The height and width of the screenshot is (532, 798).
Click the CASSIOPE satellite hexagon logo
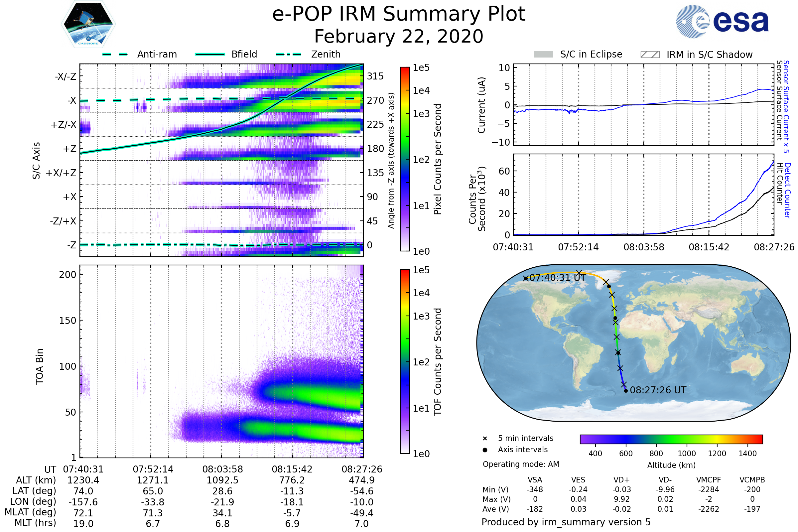pos(88,24)
